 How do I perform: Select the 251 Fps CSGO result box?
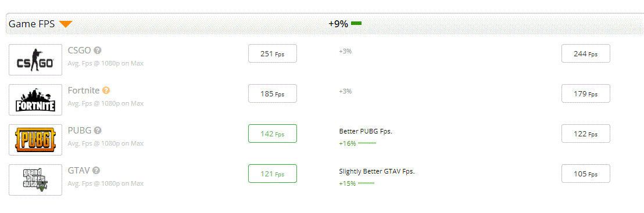[x=272, y=53]
